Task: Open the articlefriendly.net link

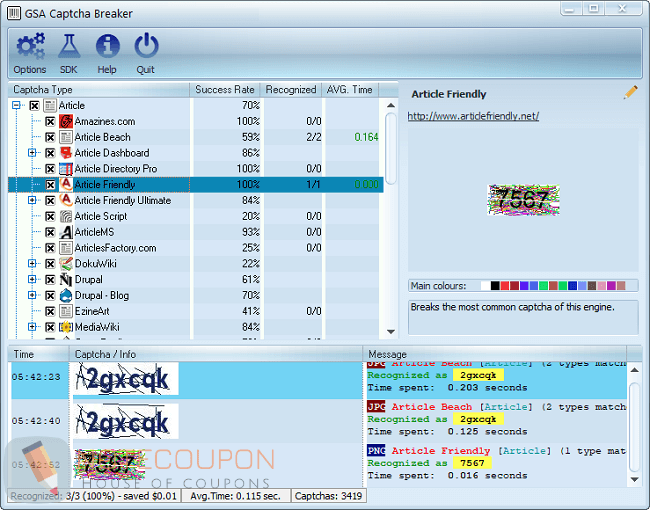Action: 473,116
